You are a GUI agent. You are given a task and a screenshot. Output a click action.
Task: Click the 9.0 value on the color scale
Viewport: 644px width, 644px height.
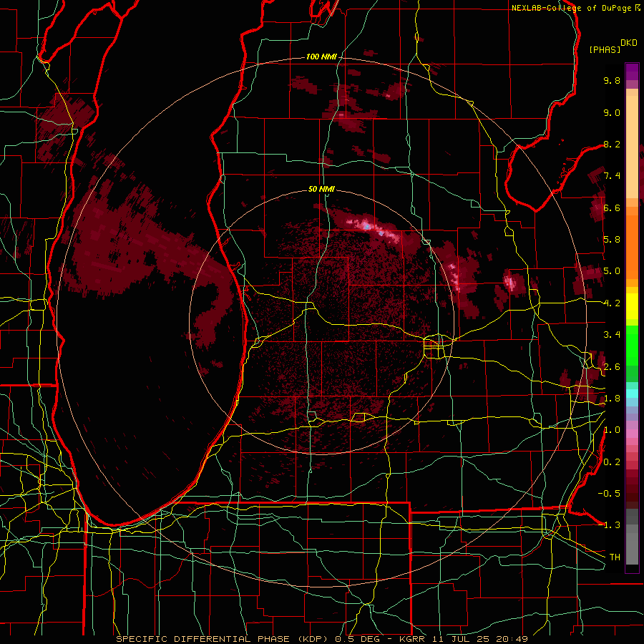(612, 113)
